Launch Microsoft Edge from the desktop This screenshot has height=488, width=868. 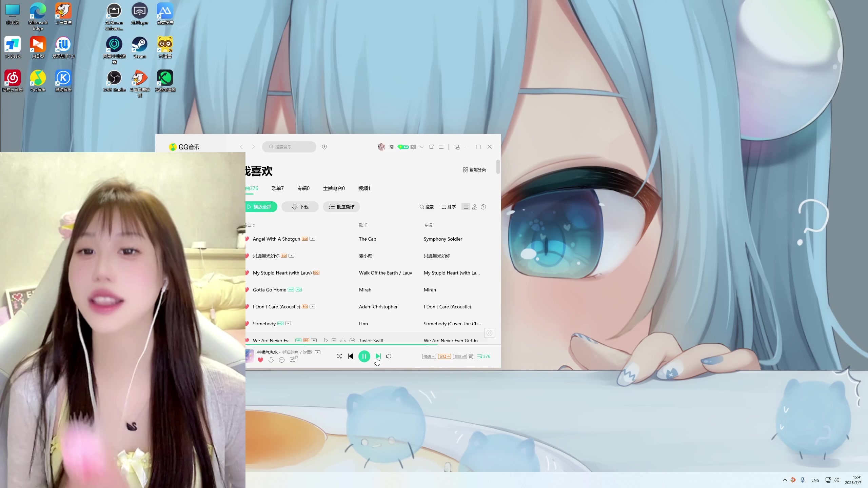(x=38, y=16)
